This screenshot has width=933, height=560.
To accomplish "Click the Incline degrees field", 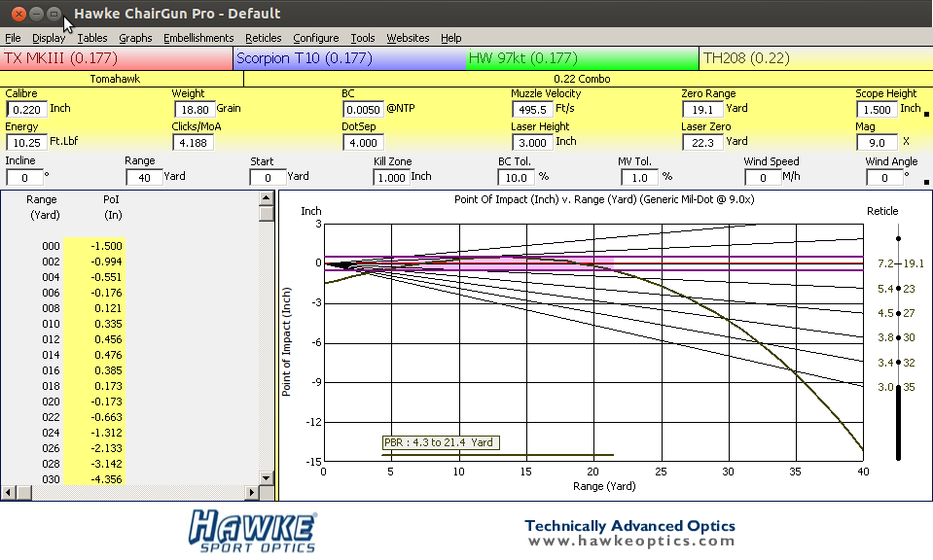I will click(x=24, y=177).
